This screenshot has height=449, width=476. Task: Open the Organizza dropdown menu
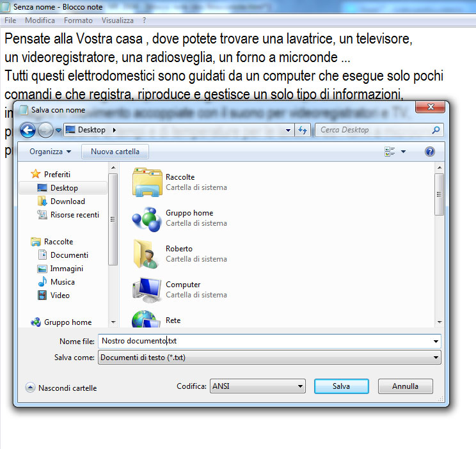coord(50,152)
